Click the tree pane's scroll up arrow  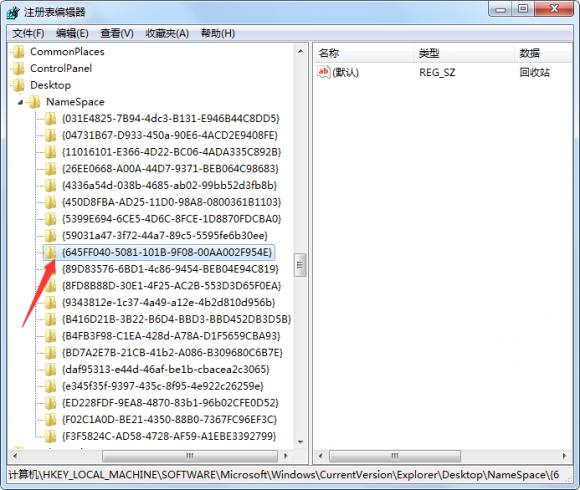[300, 51]
